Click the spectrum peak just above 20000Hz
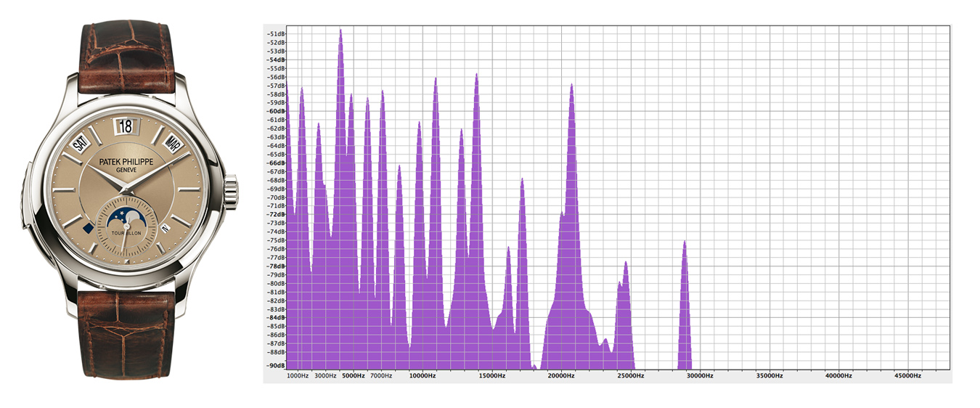980x408 pixels. coord(572,227)
